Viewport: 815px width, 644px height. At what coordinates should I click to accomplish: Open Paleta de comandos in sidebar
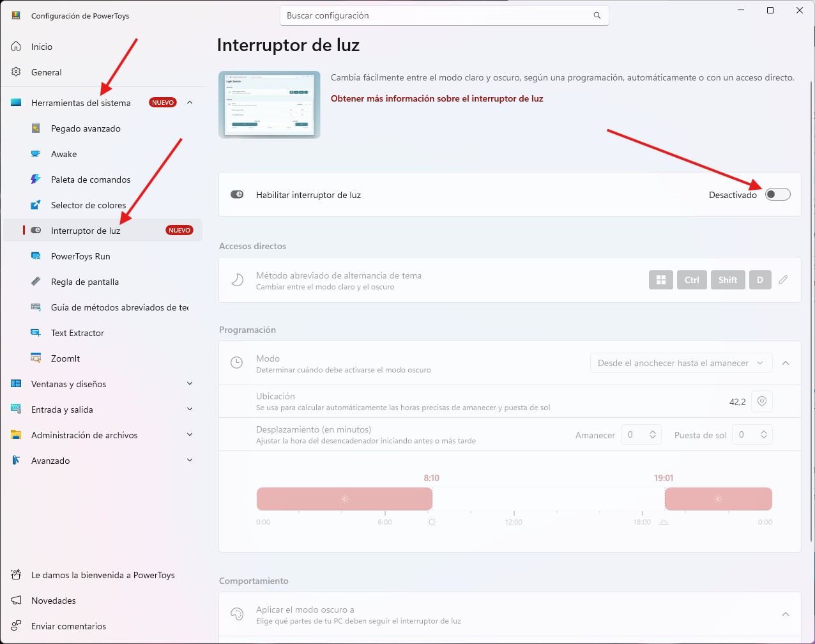coord(102,180)
